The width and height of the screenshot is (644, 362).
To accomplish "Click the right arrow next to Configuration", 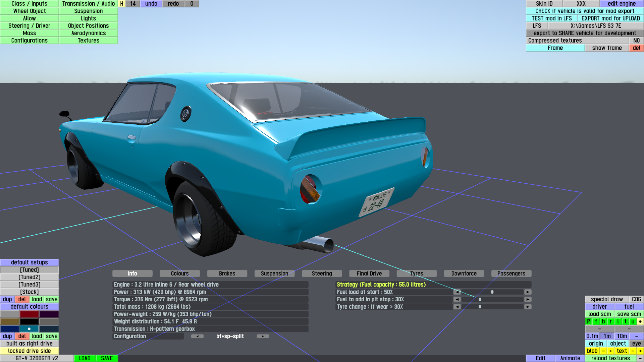I will pos(263,336).
